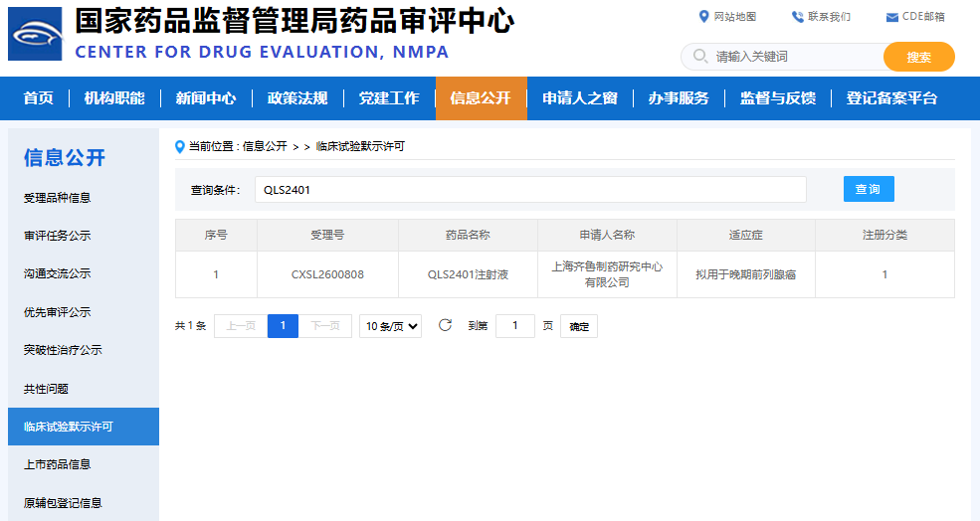This screenshot has height=521, width=980.
Task: Click the current-location pin icon in the breadcrumb
Action: point(179,147)
